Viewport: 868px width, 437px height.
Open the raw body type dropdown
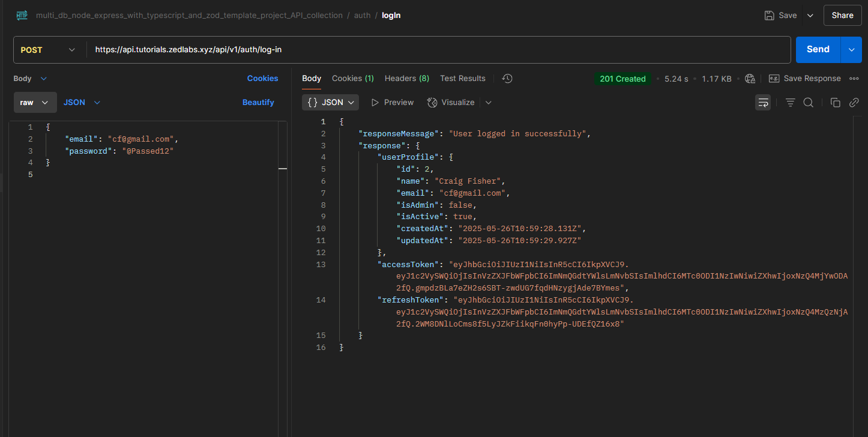coord(35,103)
